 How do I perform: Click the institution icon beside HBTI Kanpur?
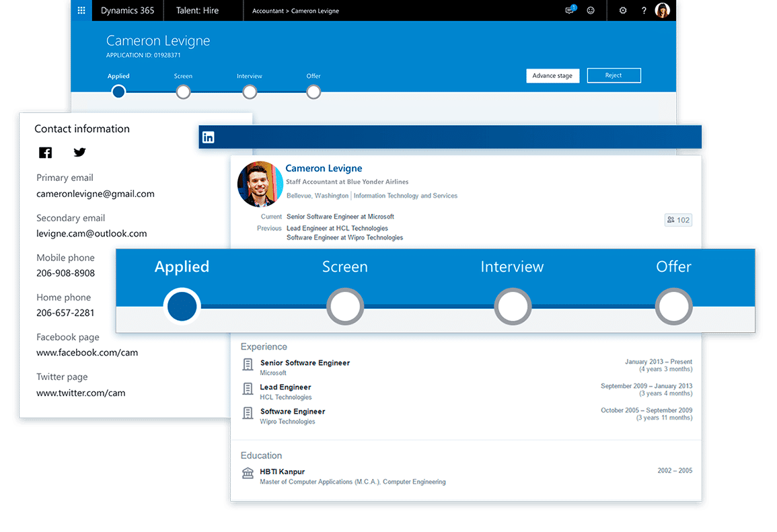[x=248, y=473]
